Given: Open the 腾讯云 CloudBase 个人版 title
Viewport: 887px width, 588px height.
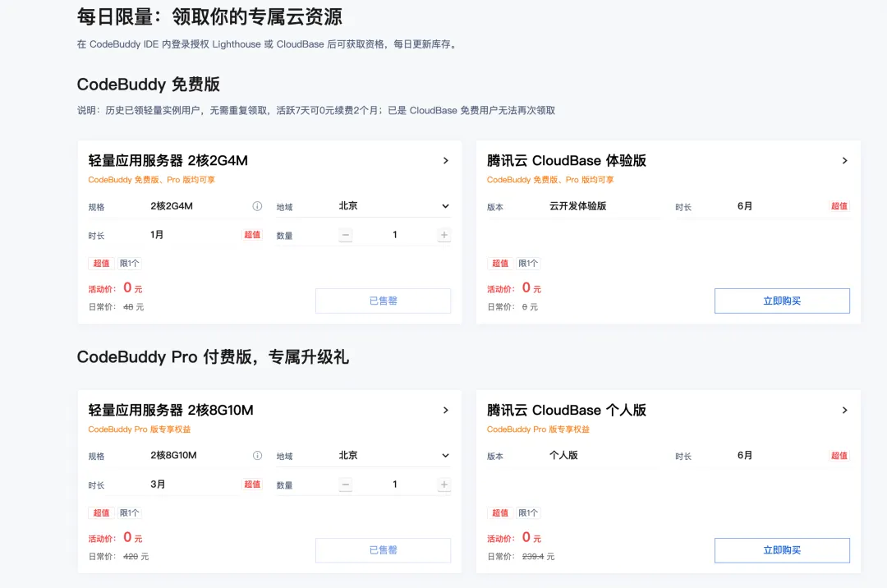Looking at the screenshot, I should [x=566, y=410].
